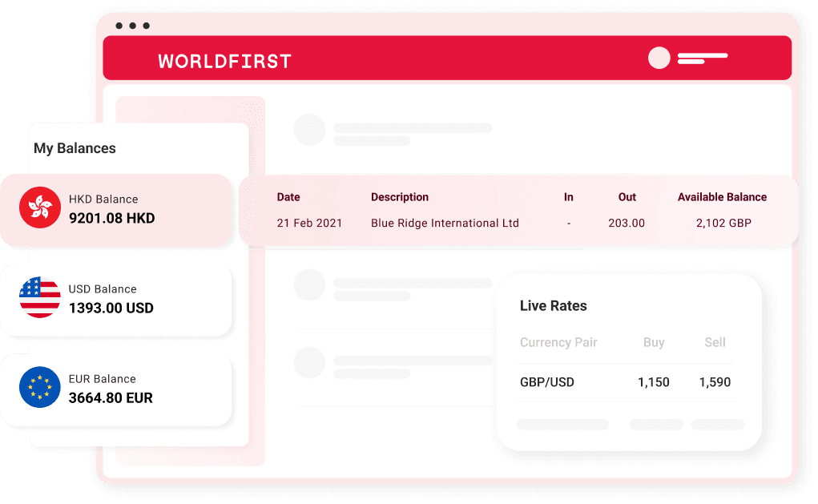This screenshot has width=818, height=504.
Task: Click the Buy rate 1,150
Action: pos(654,382)
